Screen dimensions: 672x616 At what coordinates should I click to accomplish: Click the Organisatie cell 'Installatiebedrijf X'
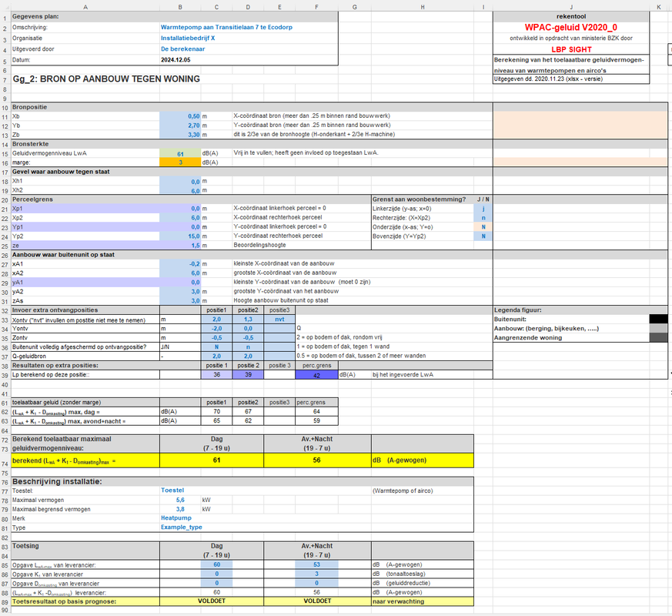tap(188, 38)
